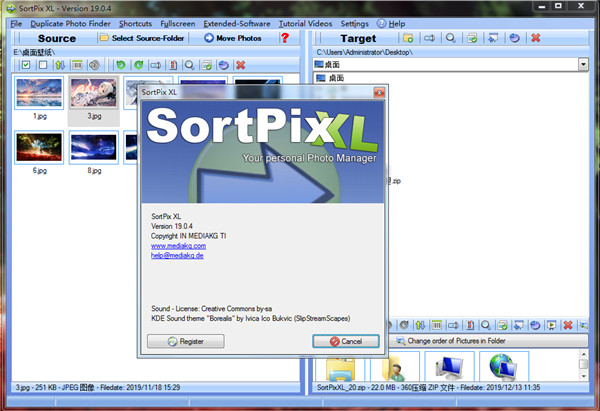Image resolution: width=600 pixels, height=411 pixels.
Task: Click the computer monitor thumbnail in Target panel
Action: click(449, 367)
